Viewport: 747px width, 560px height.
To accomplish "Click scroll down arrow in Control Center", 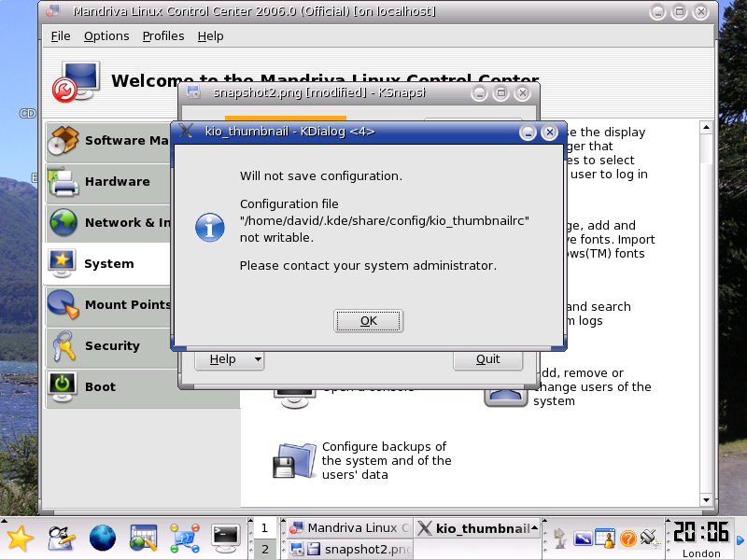I will pyautogui.click(x=706, y=500).
